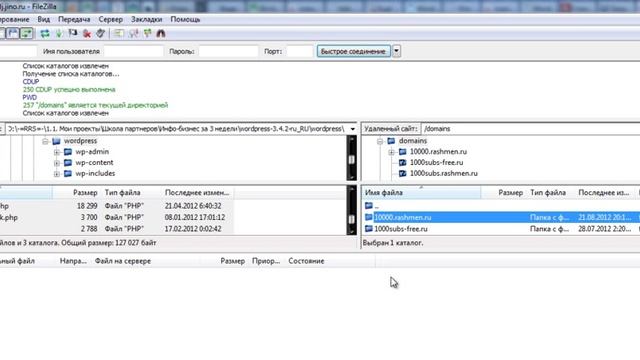Screen dimensions: 640x360
Task: Refresh file and folder lists icon
Action: (45, 33)
